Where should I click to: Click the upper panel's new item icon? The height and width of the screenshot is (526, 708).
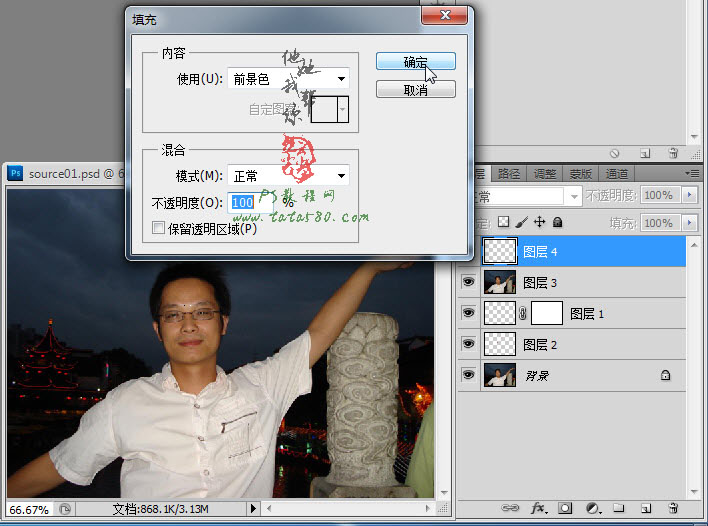tap(645, 154)
